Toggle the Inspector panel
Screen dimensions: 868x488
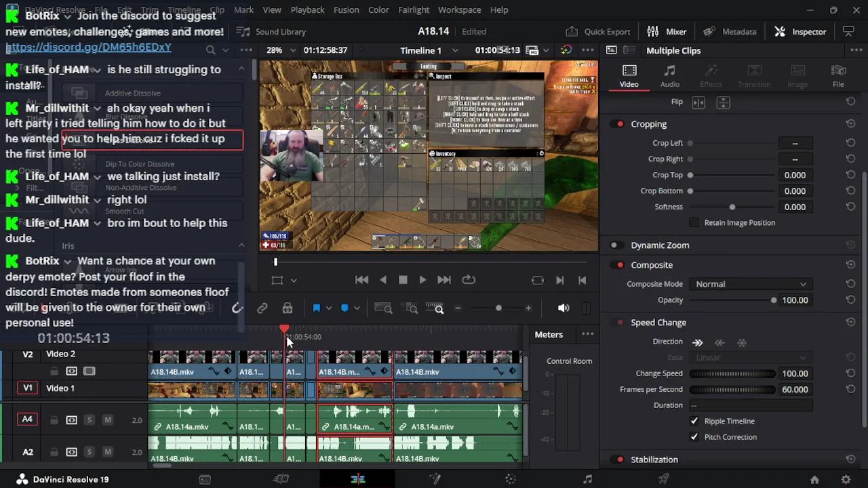(x=801, y=31)
